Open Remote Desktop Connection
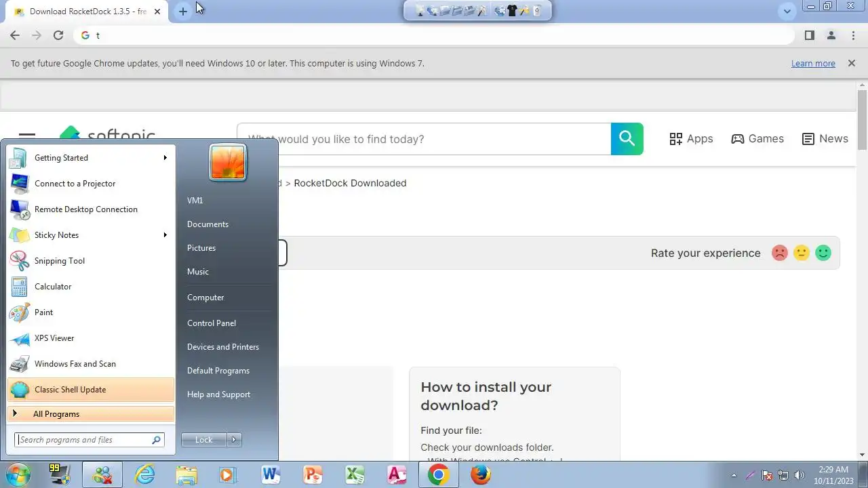 90,209
